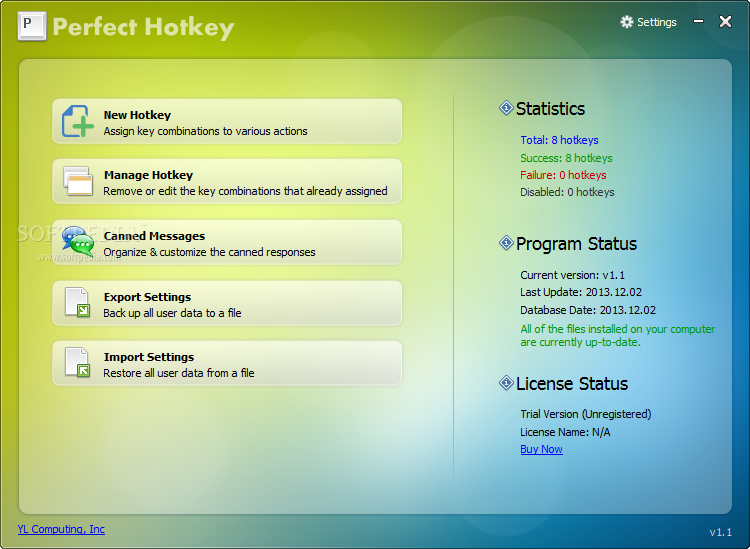Viewport: 750px width, 549px height.
Task: Choose 'Organize & customize the canned responses' text
Action: [x=209, y=252]
